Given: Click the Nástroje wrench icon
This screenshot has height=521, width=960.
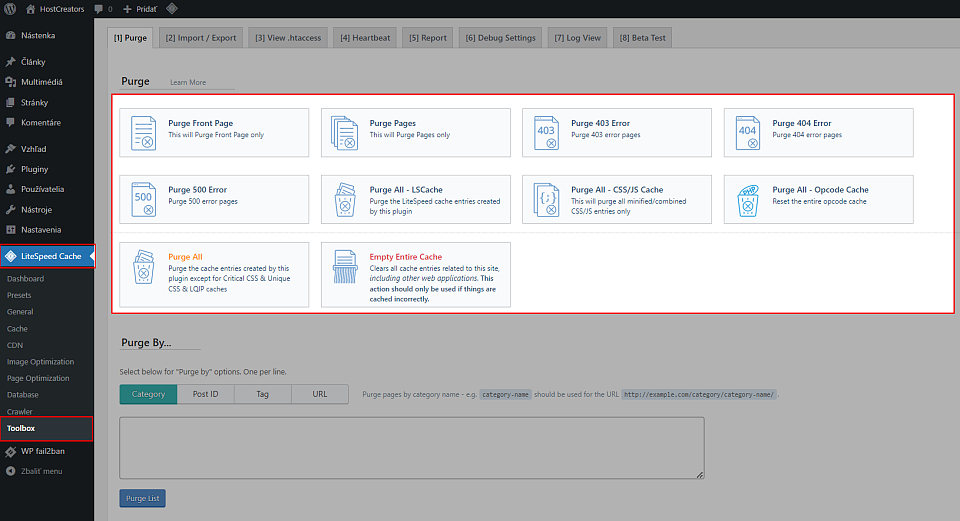Looking at the screenshot, I should tap(10, 209).
